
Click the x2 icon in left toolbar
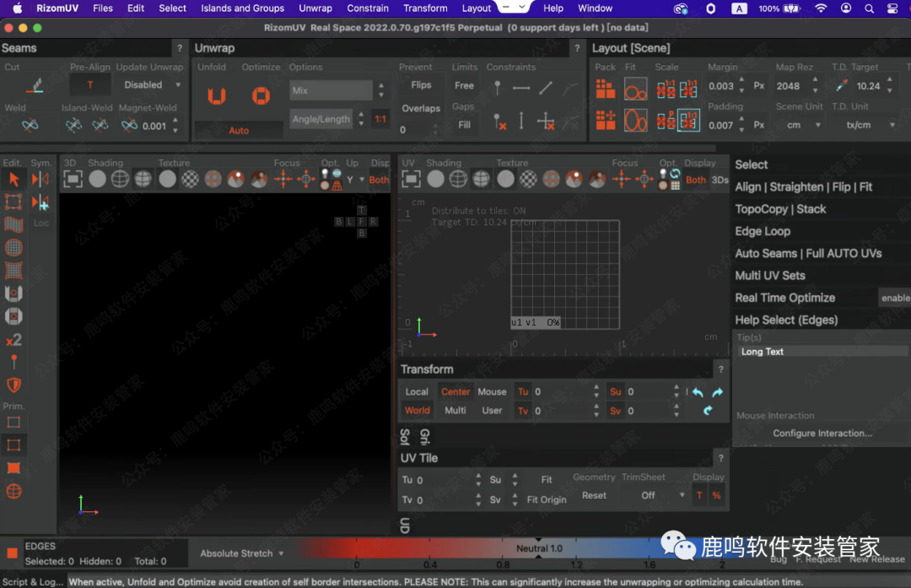click(x=13, y=339)
